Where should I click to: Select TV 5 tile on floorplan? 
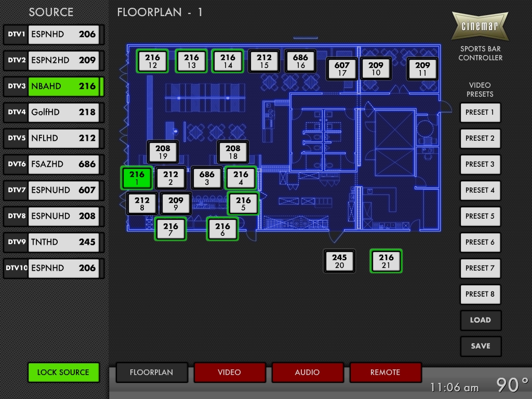[243, 204]
